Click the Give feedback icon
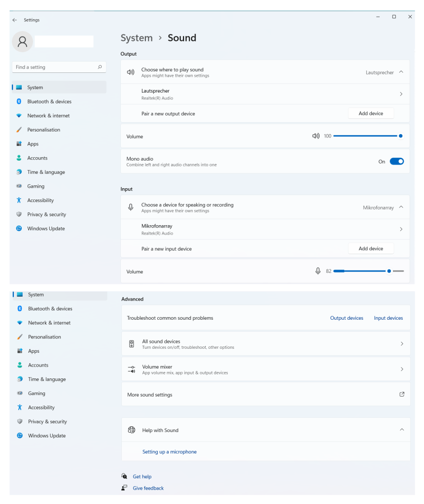This screenshot has height=504, width=424. pos(125,488)
